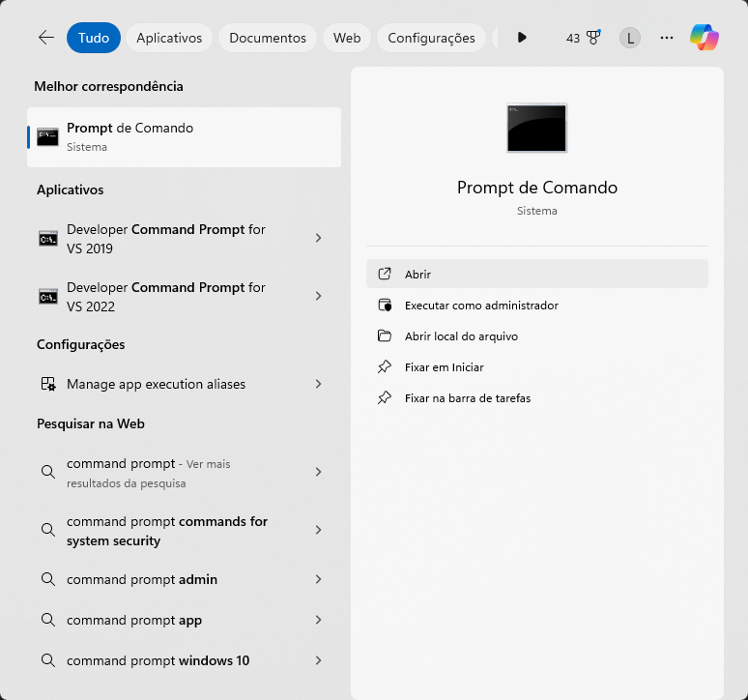Click the 43 rewards points number
Screen dimensions: 748x700
(573, 38)
